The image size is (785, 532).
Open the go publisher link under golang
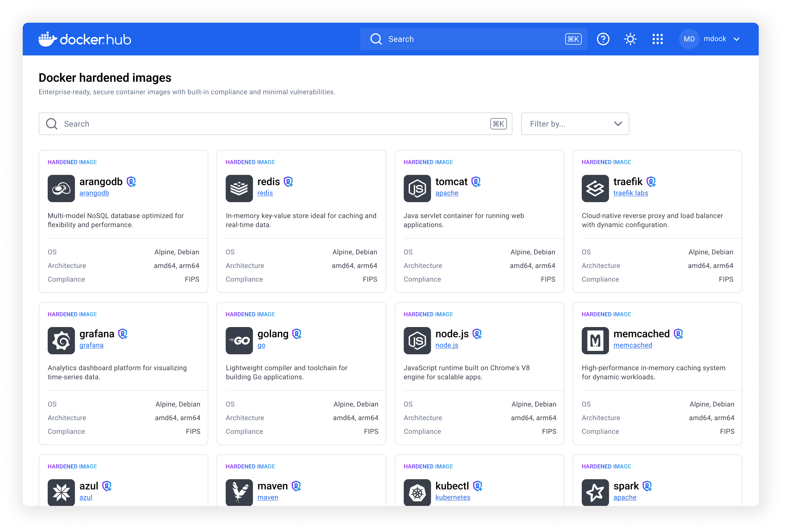(x=261, y=345)
